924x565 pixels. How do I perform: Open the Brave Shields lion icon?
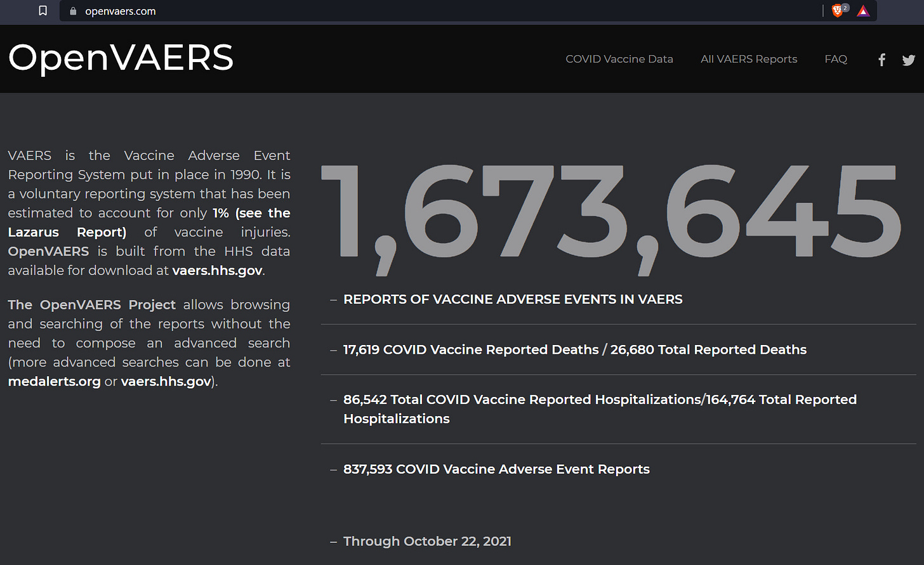838,11
